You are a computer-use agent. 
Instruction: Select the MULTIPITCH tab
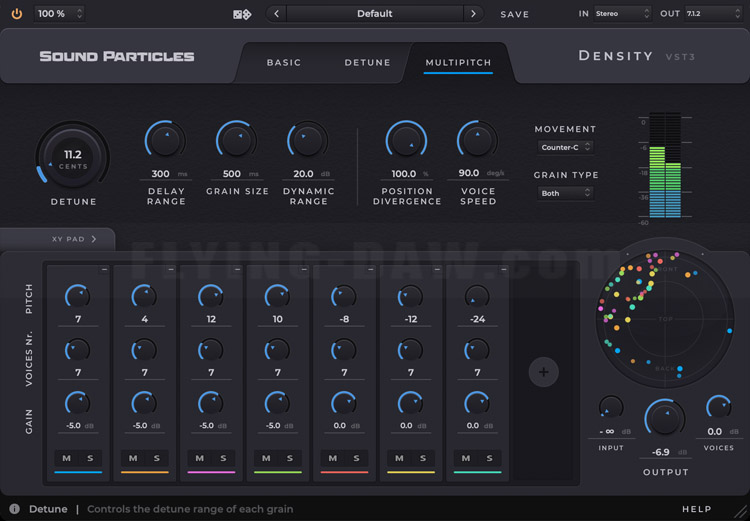(458, 63)
